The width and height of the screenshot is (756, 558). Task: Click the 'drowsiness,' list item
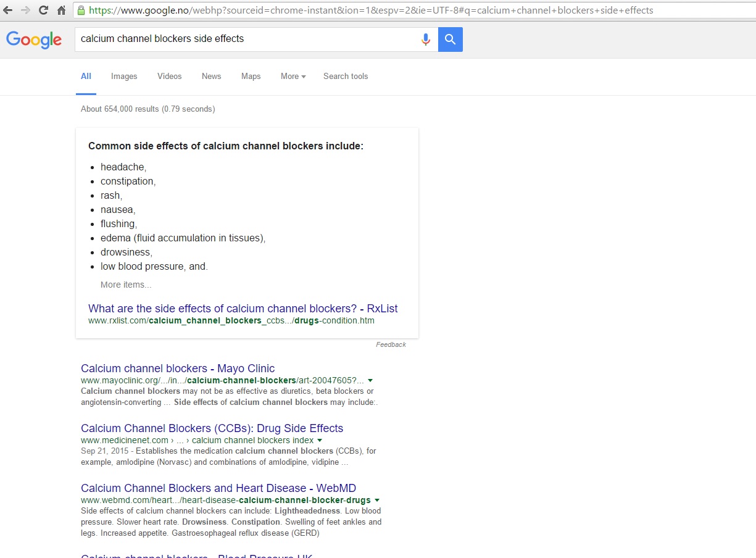coord(127,252)
